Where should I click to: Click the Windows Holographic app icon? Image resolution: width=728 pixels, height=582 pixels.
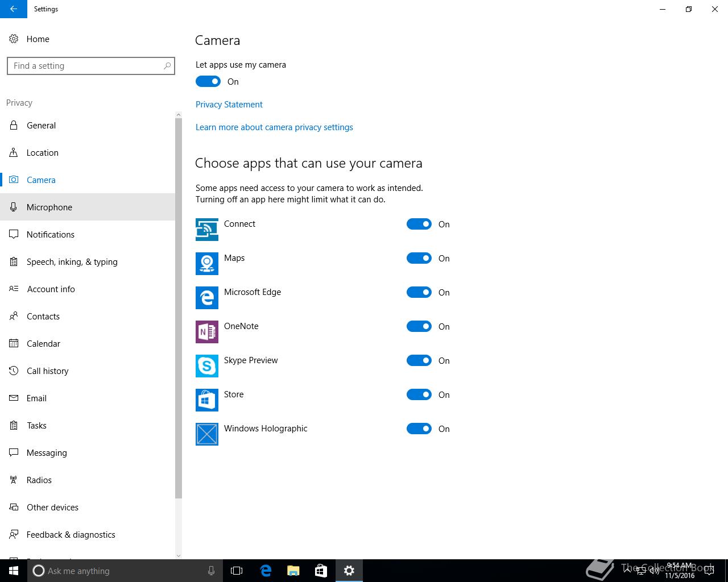pyautogui.click(x=207, y=434)
